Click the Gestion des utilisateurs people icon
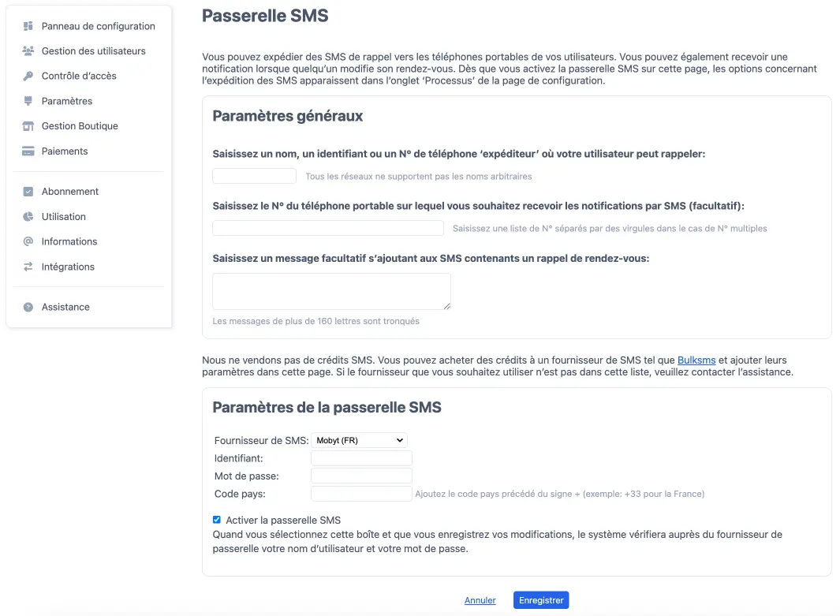Viewport: 840px width, 616px height. coord(28,51)
